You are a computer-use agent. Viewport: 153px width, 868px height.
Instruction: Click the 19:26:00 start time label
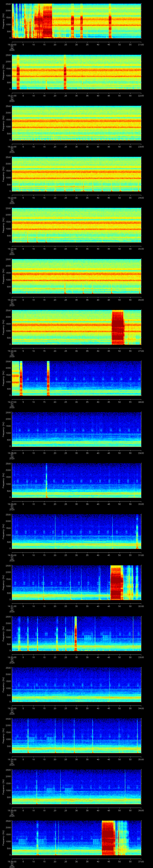click(x=12, y=351)
